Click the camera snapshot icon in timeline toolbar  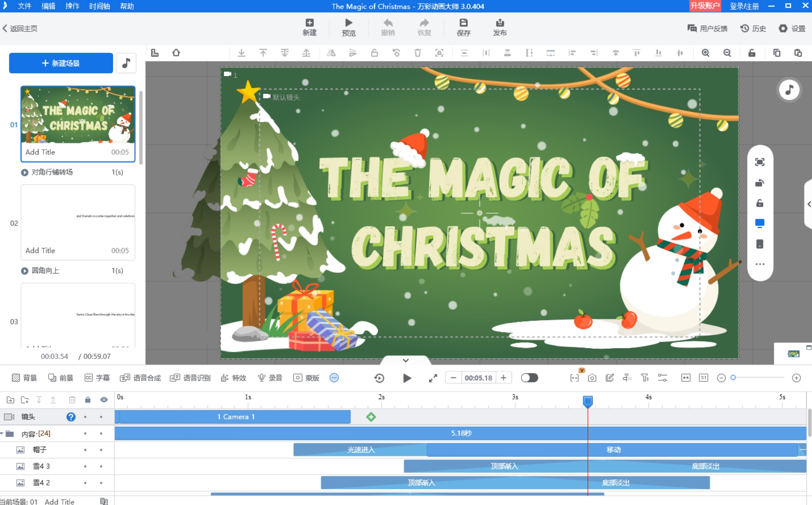point(592,378)
